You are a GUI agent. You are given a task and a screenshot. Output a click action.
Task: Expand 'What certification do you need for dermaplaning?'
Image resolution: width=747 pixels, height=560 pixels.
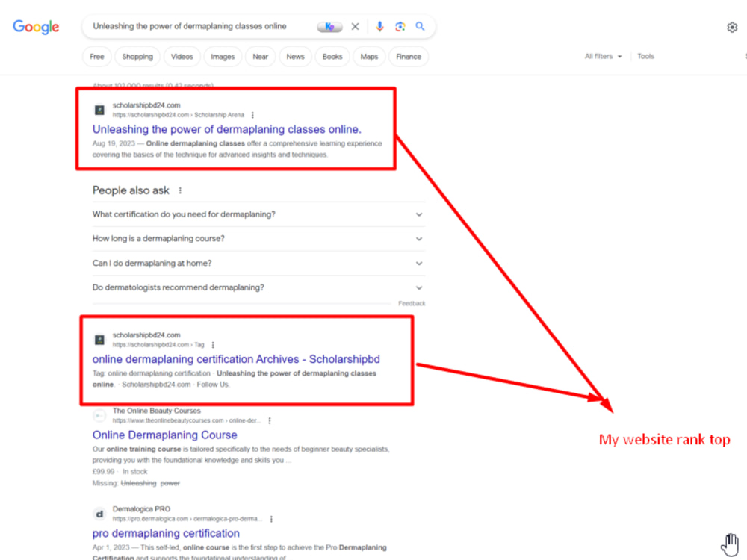[258, 214]
